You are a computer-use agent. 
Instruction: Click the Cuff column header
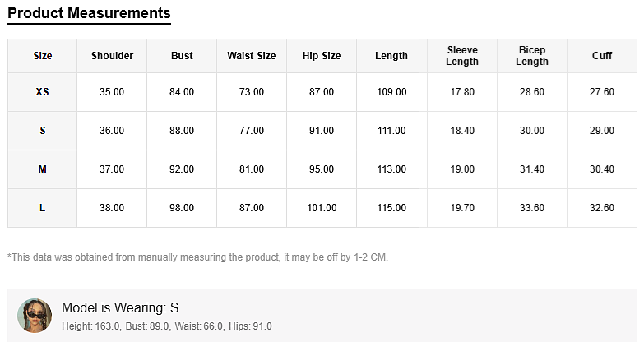point(602,56)
